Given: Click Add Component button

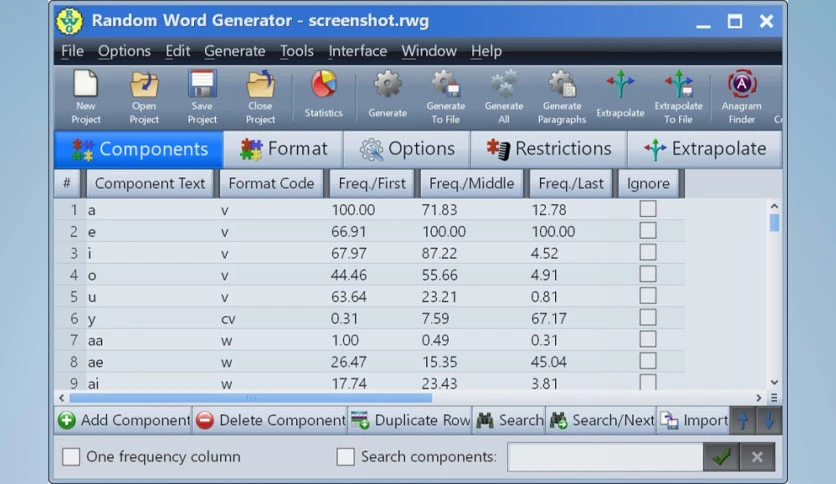Looking at the screenshot, I should coord(124,421).
